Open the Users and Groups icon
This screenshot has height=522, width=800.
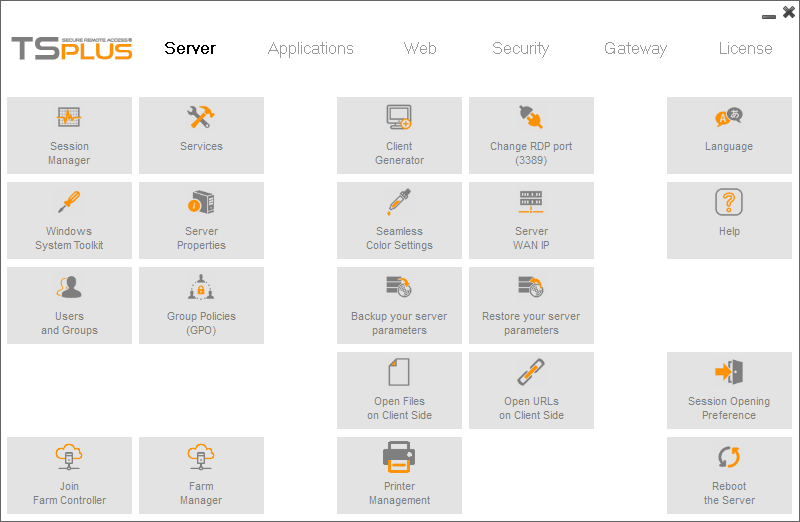point(69,287)
